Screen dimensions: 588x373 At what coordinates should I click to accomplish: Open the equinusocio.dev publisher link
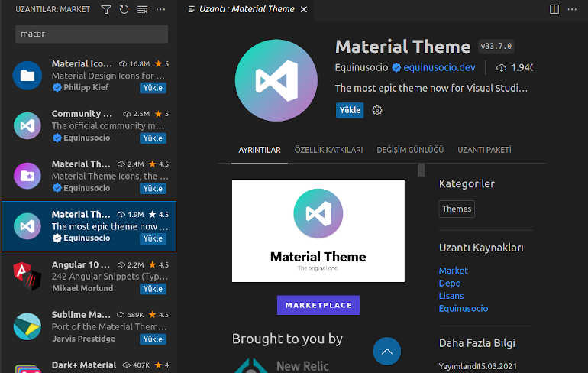tap(439, 67)
